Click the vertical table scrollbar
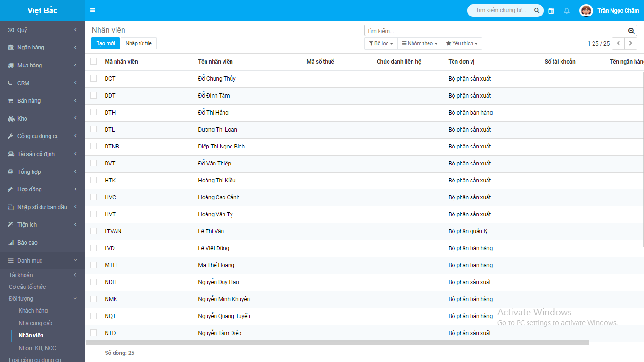This screenshot has height=362, width=644. tap(642, 158)
